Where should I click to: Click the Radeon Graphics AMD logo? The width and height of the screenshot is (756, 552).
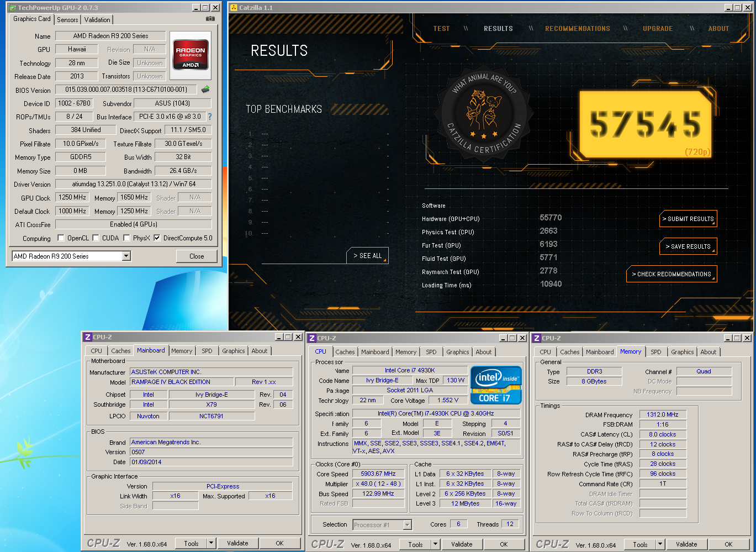(x=191, y=54)
